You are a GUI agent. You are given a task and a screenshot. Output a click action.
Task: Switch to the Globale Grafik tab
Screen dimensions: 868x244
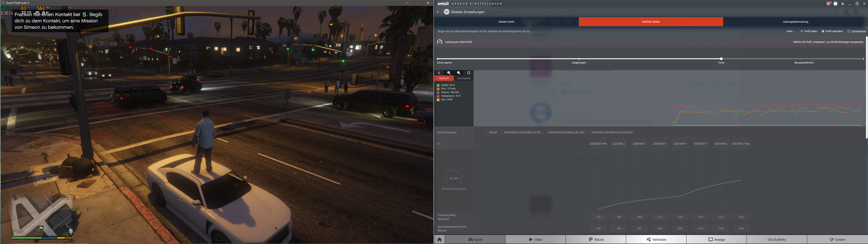[x=506, y=22]
